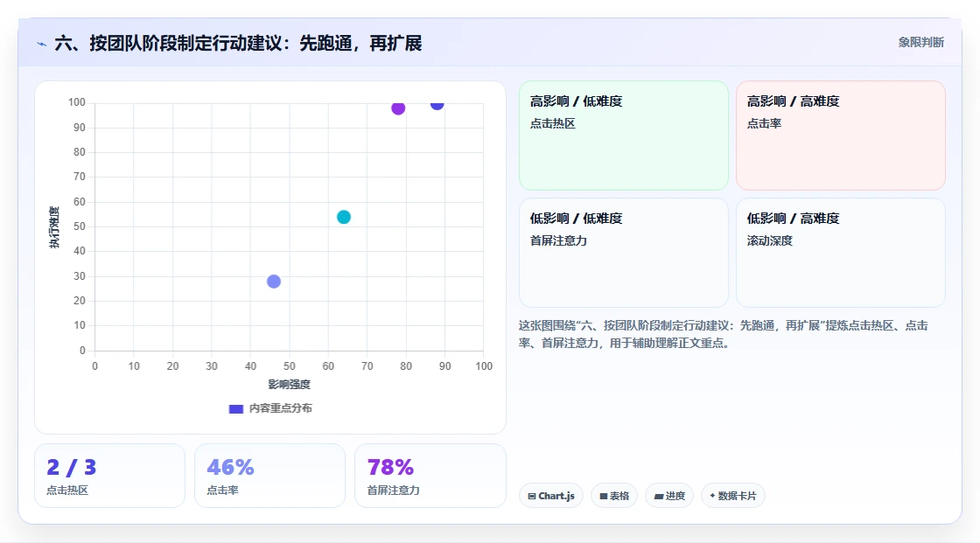980x543 pixels.
Task: Click the 象限判断 label in header
Action: [920, 43]
